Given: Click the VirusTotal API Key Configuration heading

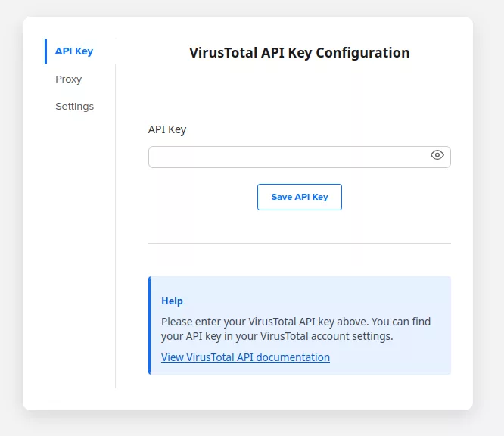Looking at the screenshot, I should (x=299, y=53).
